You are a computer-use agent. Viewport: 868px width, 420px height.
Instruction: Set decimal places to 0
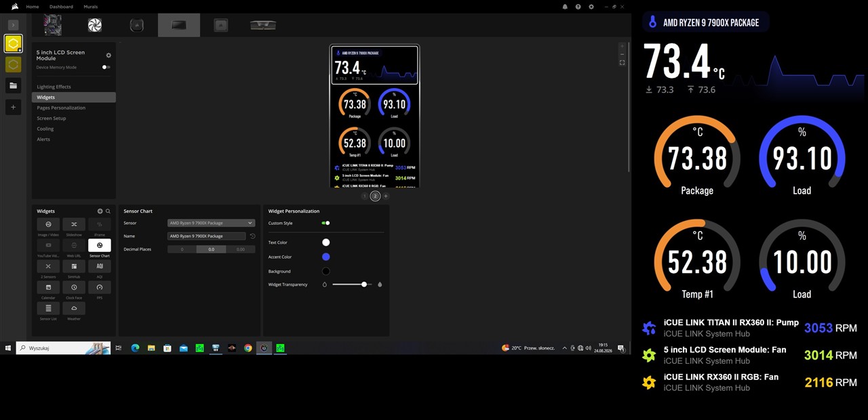182,249
